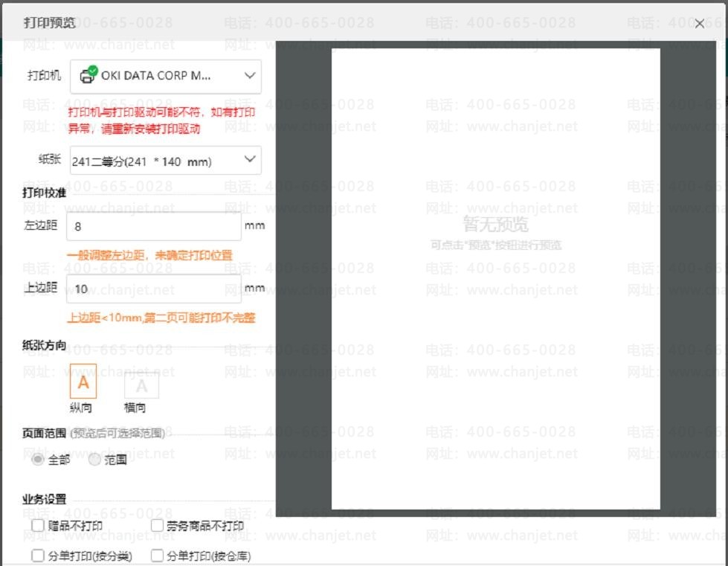The height and width of the screenshot is (566, 728).
Task: Open the 打印机 dropdown list
Action: (250, 76)
